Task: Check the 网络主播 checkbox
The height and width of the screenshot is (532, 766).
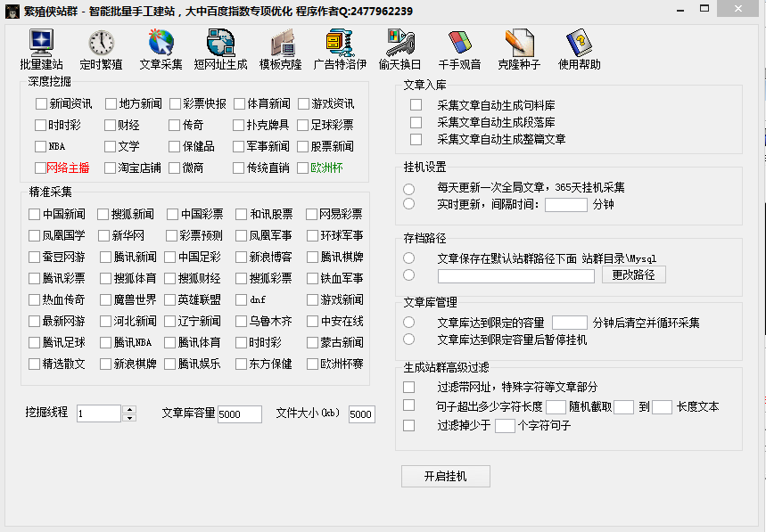Action: (41, 168)
